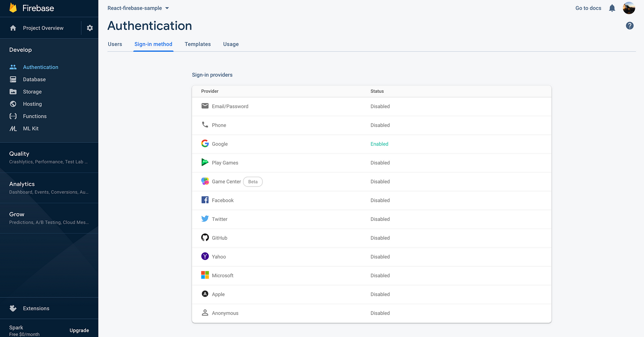Open the Templates tab
This screenshot has height=337, width=644.
tap(198, 44)
